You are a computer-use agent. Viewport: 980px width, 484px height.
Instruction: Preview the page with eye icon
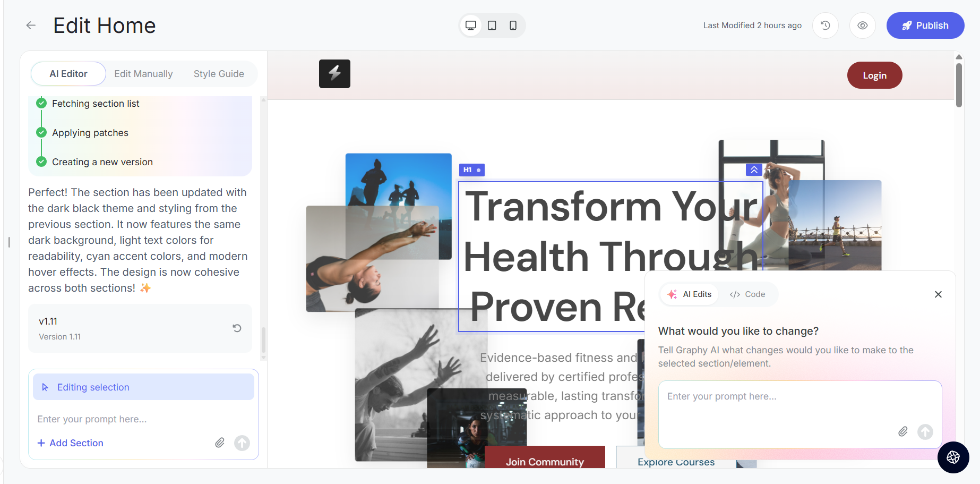[x=863, y=26]
